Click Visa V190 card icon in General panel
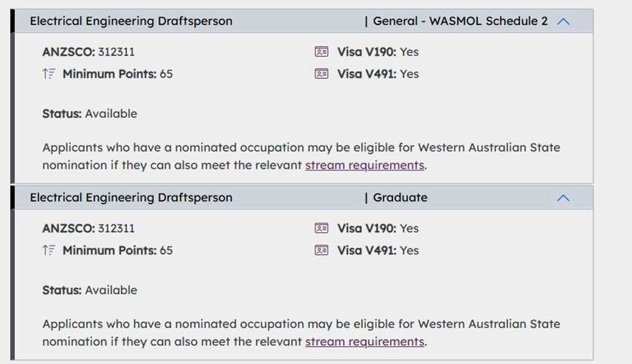The width and height of the screenshot is (632, 364). (321, 52)
